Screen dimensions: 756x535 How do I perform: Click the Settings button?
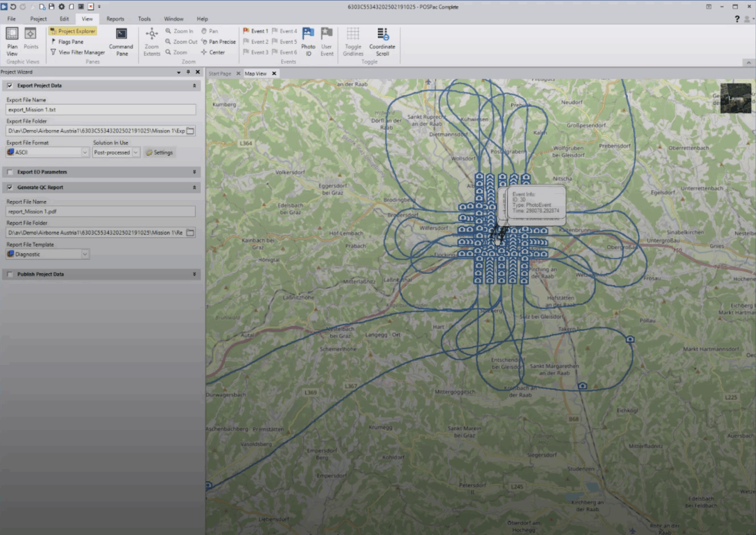coord(159,152)
